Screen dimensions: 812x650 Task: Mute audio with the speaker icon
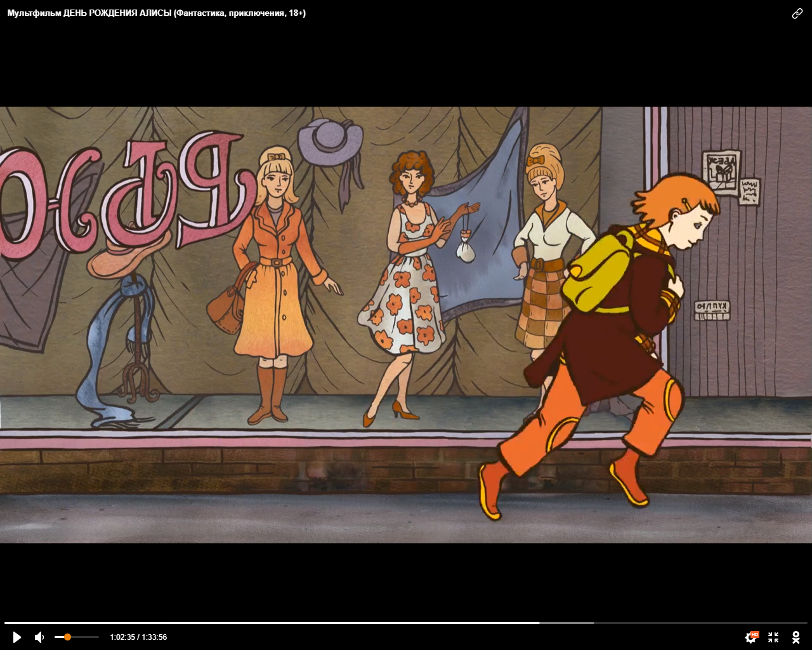pyautogui.click(x=39, y=637)
